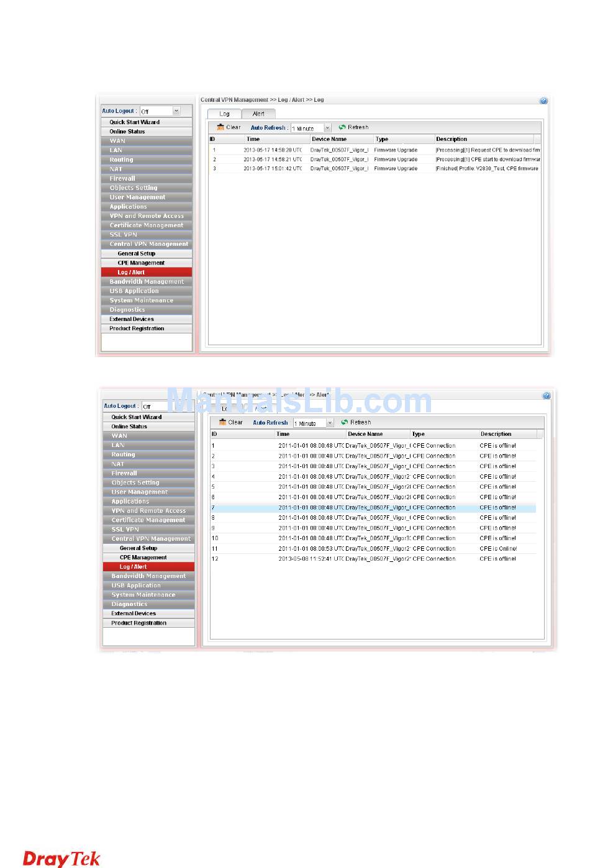Open SSL VPN in the Alert screenshot

coord(148,530)
